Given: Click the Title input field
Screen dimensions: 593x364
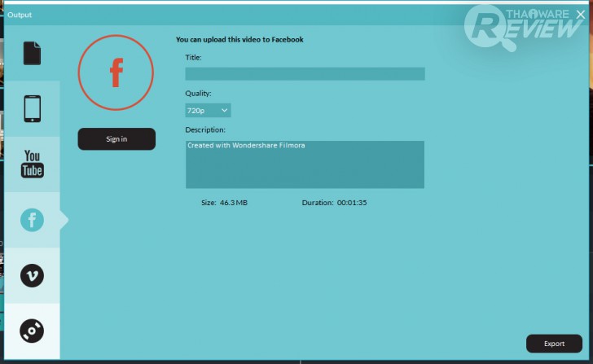Looking at the screenshot, I should (x=305, y=74).
